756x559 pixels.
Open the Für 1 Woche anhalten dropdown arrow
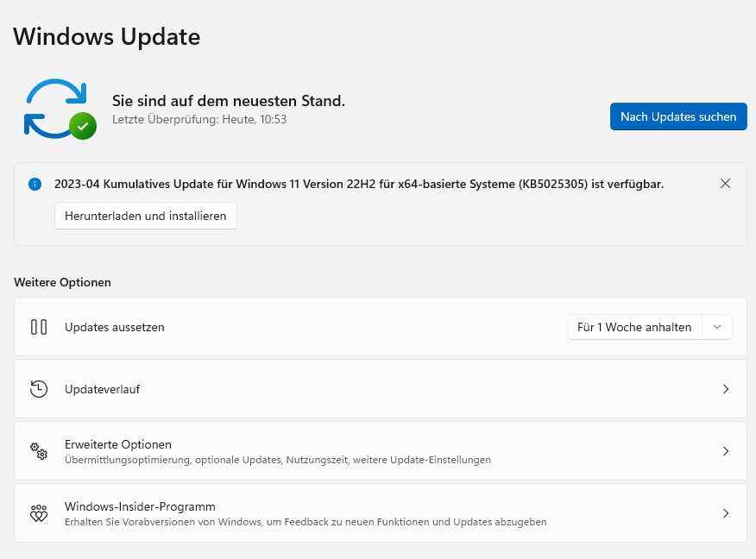pos(717,327)
